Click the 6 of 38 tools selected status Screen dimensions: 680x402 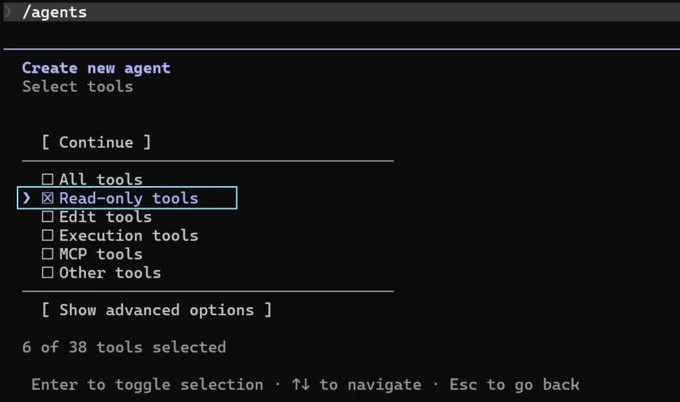tap(124, 347)
